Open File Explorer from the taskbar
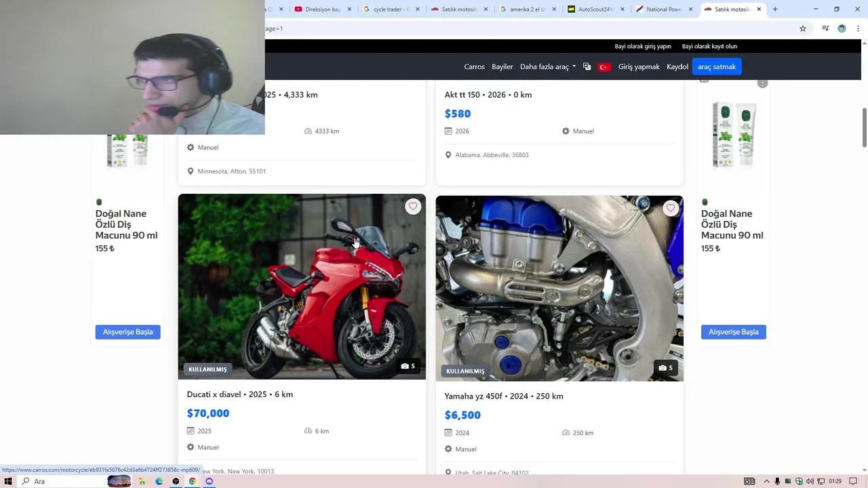Screen dimensions: 868x488 point(142,481)
